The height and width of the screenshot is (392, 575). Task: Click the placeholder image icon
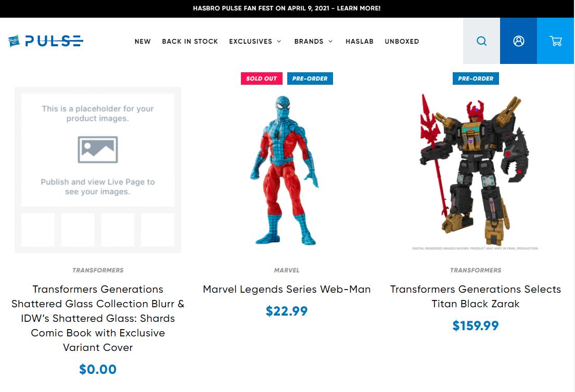(97, 150)
